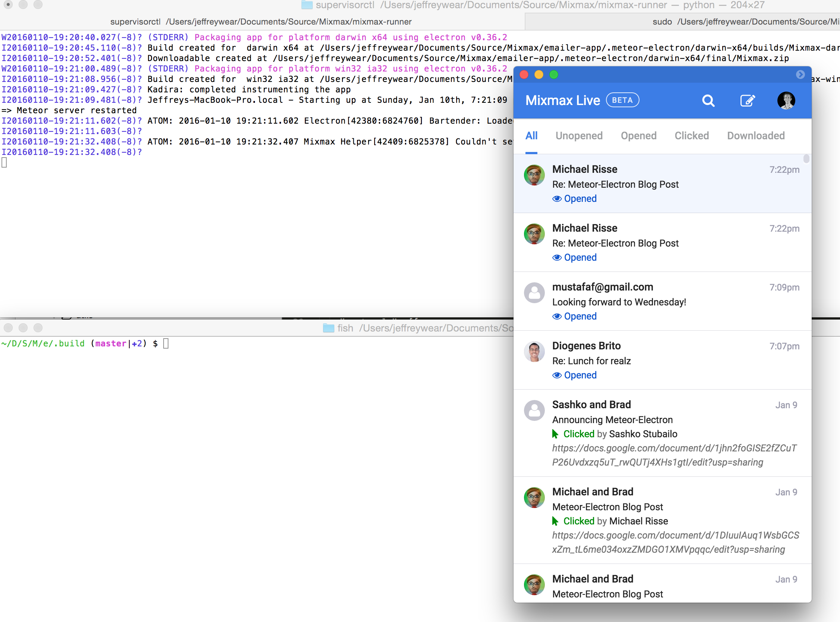Click Diogenes Brito's avatar photo
Screen dimensions: 840x622
click(534, 351)
